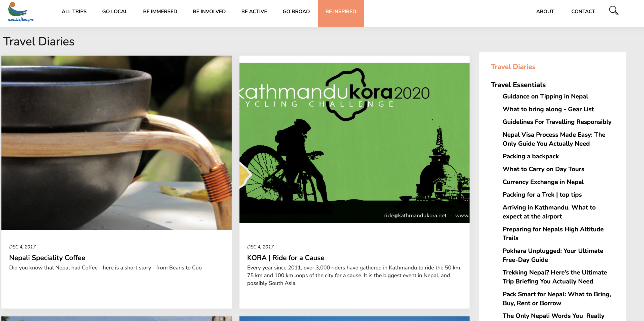Open the BE IMMERSED menu

coord(160,12)
